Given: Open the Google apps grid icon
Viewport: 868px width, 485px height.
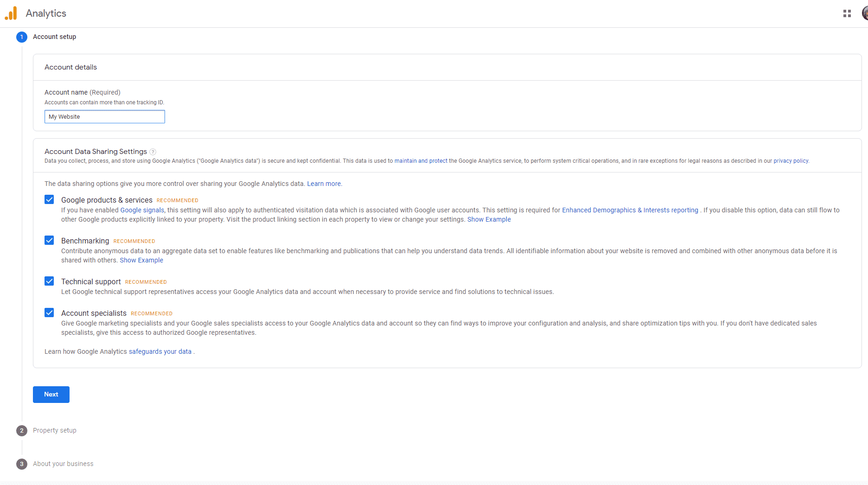Looking at the screenshot, I should coord(847,13).
